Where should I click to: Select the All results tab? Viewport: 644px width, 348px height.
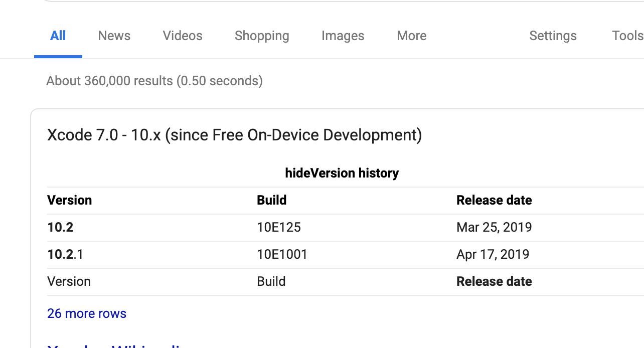click(58, 36)
